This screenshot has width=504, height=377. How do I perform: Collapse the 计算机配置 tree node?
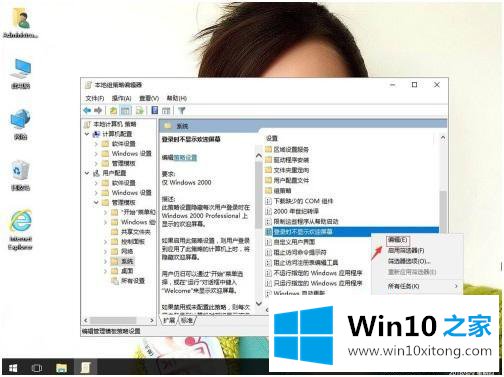pos(87,134)
